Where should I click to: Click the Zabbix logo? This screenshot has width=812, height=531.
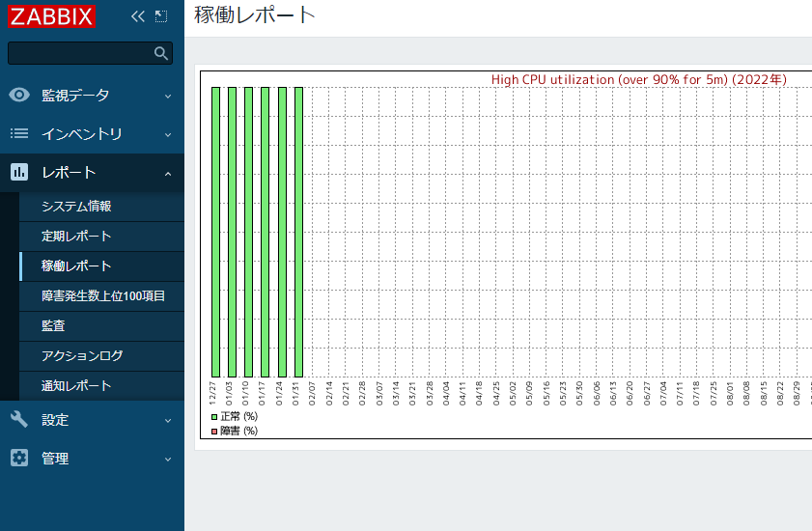click(52, 16)
